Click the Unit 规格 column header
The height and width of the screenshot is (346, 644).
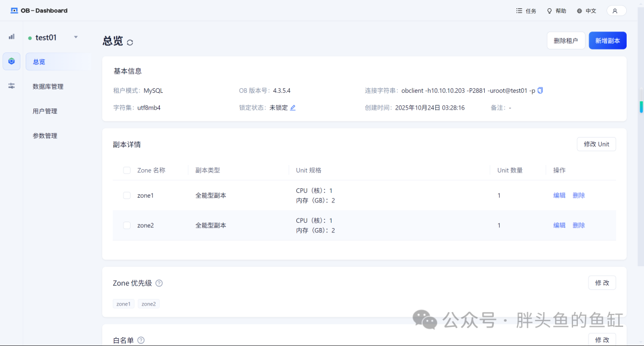pos(308,170)
